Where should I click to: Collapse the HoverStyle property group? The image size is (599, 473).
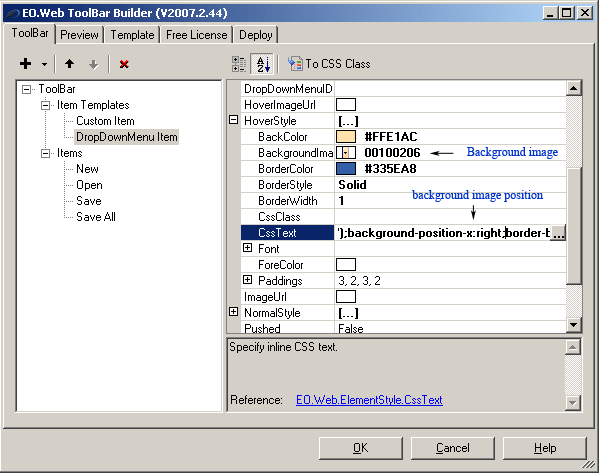coord(233,120)
